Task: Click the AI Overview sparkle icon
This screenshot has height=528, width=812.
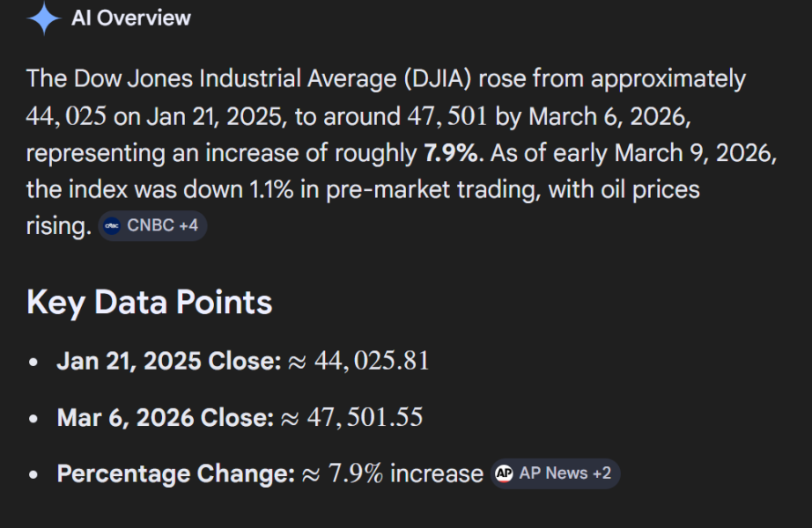Action: click(x=43, y=18)
